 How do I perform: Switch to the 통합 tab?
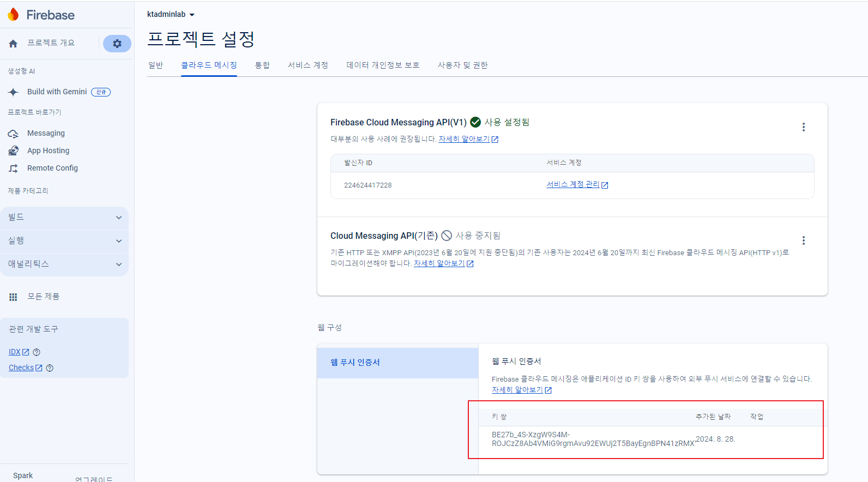point(262,65)
